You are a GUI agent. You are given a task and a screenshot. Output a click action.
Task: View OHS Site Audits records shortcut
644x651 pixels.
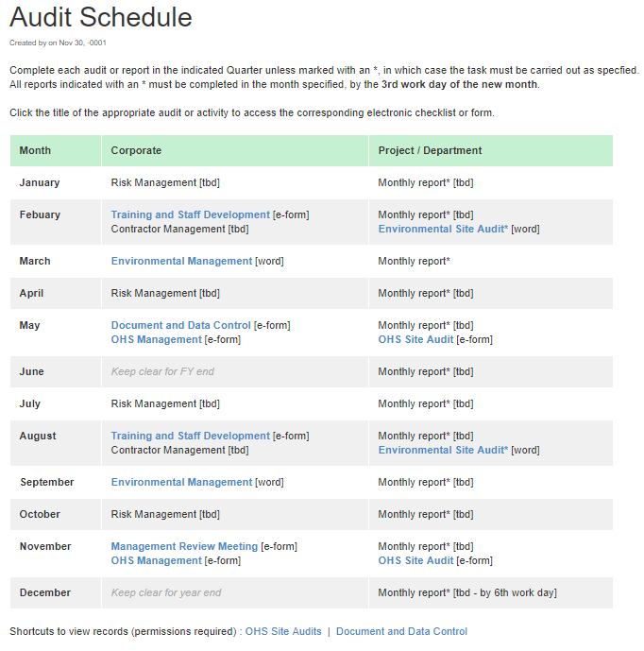click(283, 631)
